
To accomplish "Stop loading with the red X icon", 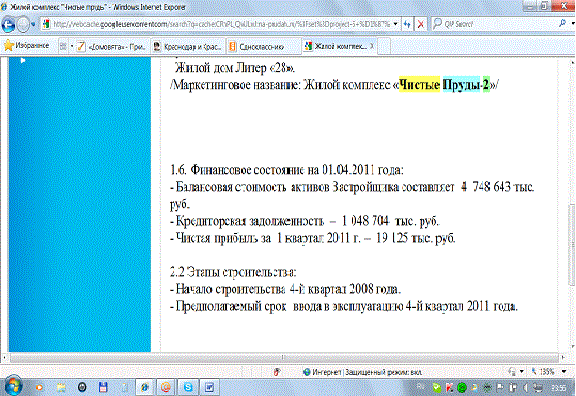I will [421, 25].
